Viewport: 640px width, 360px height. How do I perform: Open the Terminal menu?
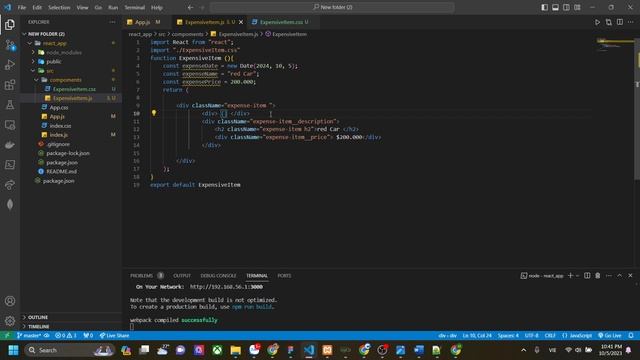(x=135, y=7)
